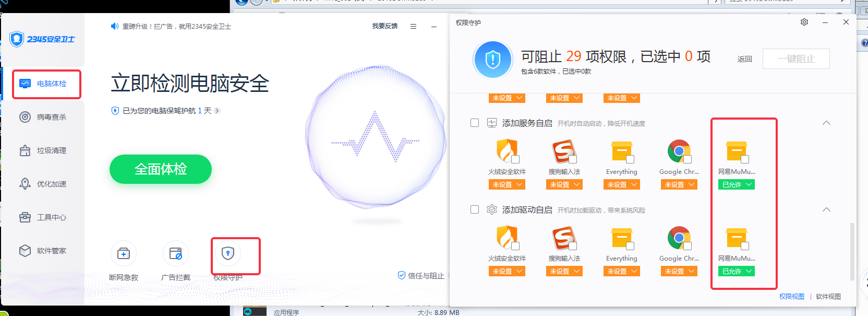
Task: Tick 搜狗输入法 checkbox in 添加驱动自启
Action: click(573, 246)
